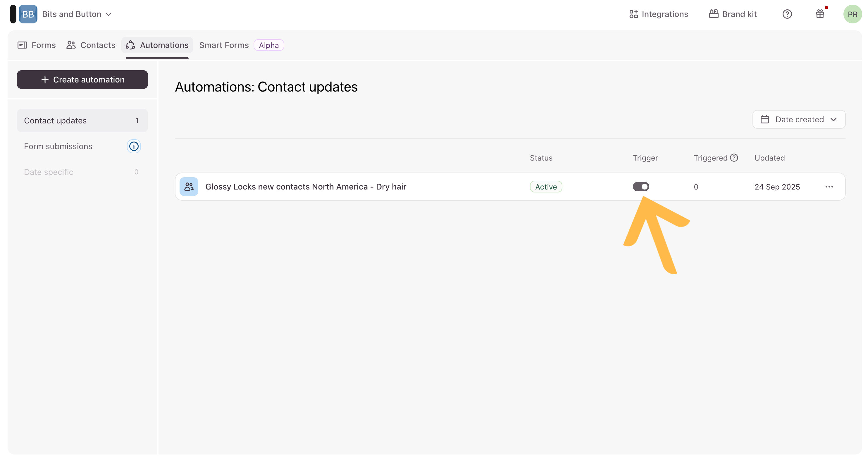
Task: Open the three-dots menu for Glossy Locks
Action: tap(829, 187)
